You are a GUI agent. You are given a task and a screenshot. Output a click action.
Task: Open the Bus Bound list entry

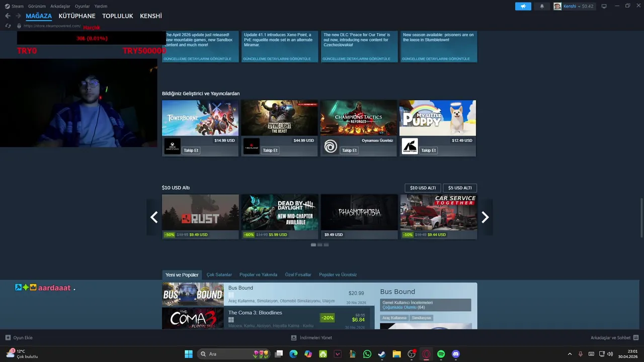point(268,294)
